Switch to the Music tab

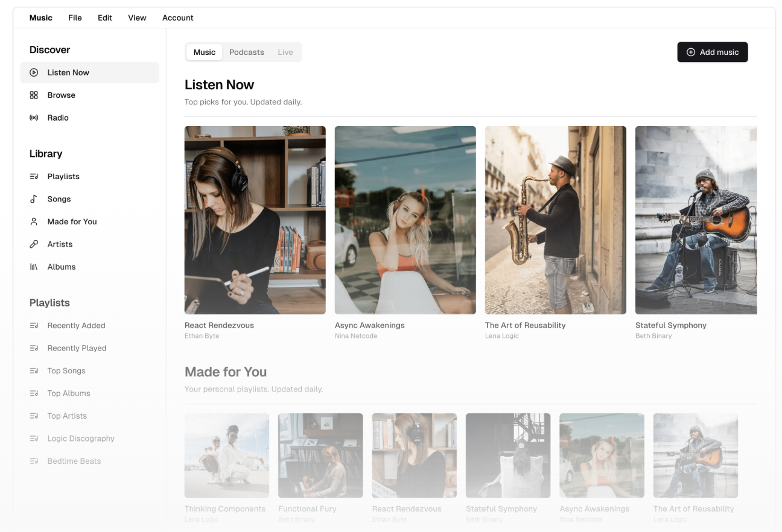click(x=205, y=52)
